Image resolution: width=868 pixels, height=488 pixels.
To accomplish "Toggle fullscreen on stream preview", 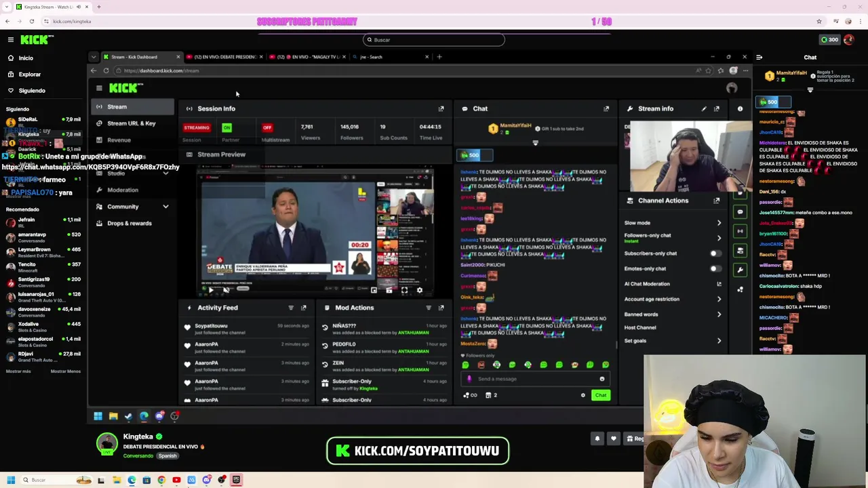I will pyautogui.click(x=405, y=290).
